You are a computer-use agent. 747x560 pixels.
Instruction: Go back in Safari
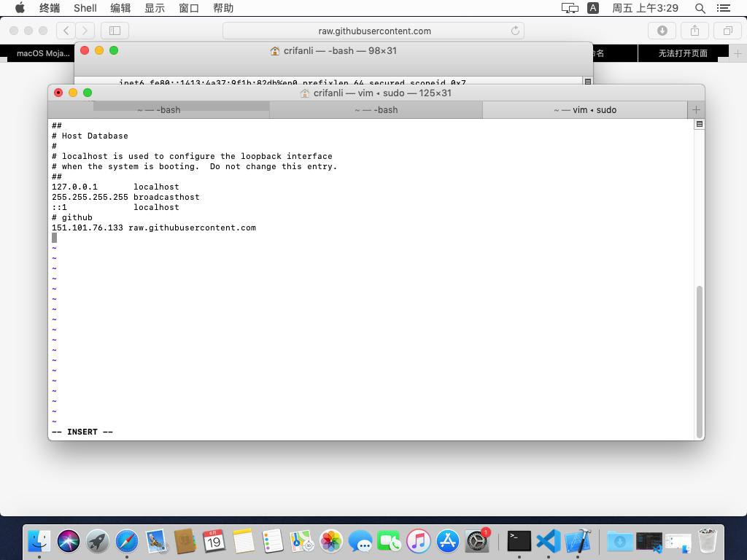(x=66, y=31)
